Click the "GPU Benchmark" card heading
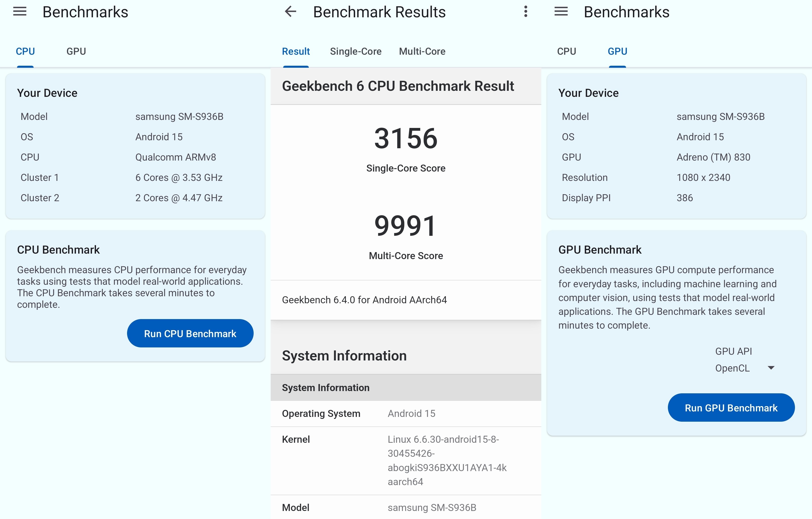812x519 pixels. click(600, 250)
